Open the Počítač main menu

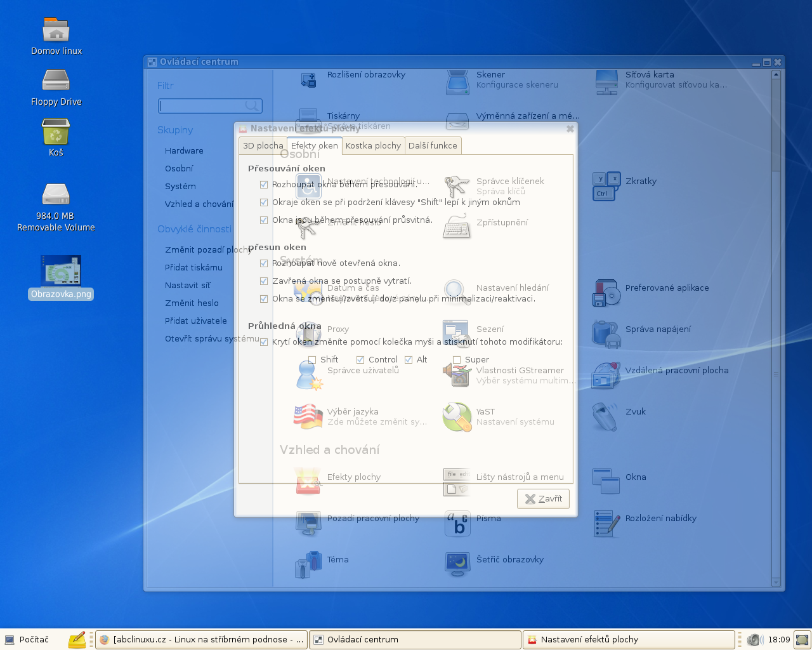27,640
